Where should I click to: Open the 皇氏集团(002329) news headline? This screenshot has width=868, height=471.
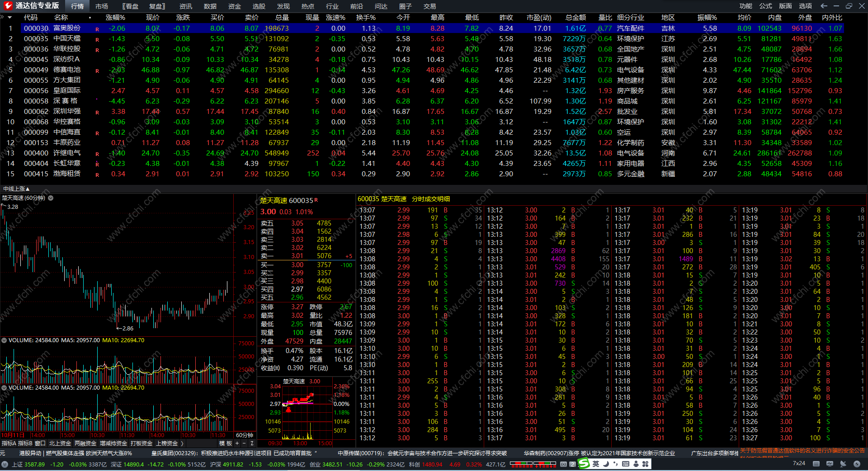tap(234, 453)
